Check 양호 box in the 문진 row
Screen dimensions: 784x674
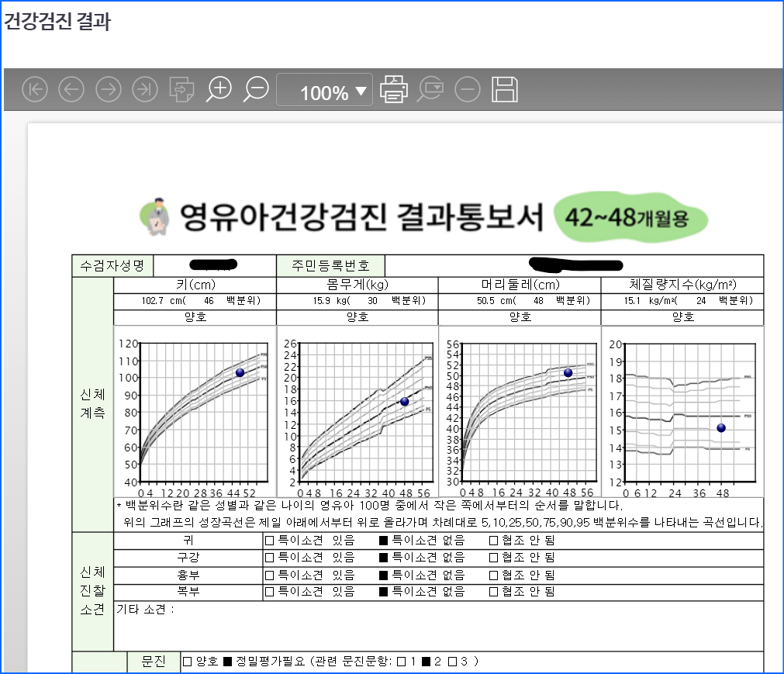[188, 662]
